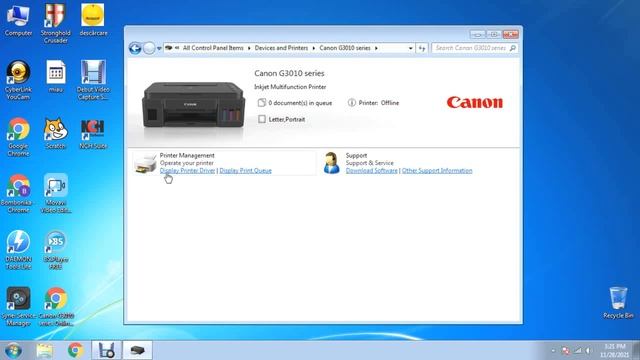Expand arrow after Devices and Printers

[313, 48]
